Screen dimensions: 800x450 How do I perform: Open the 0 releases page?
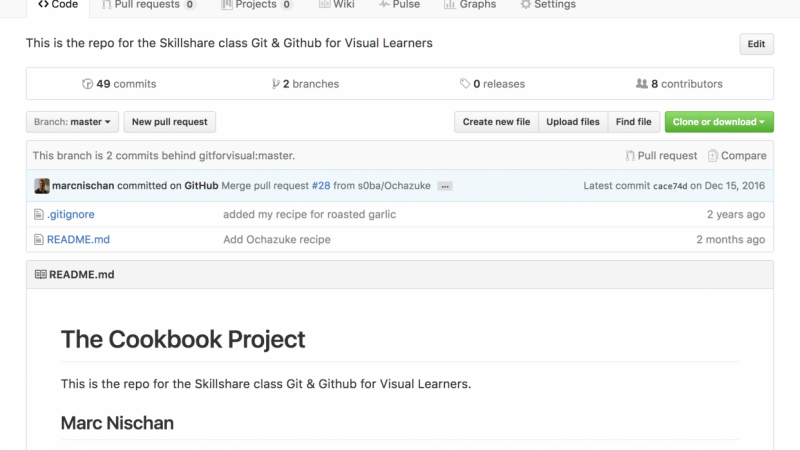coord(492,84)
